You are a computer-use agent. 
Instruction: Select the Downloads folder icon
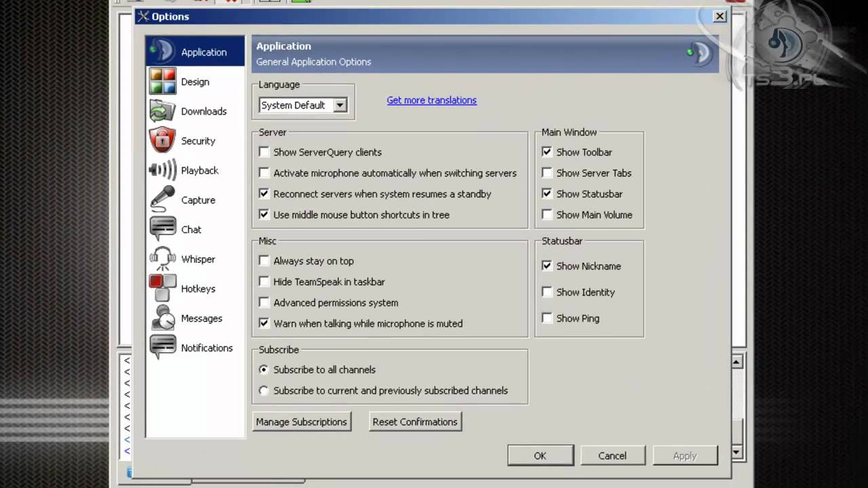pos(162,111)
